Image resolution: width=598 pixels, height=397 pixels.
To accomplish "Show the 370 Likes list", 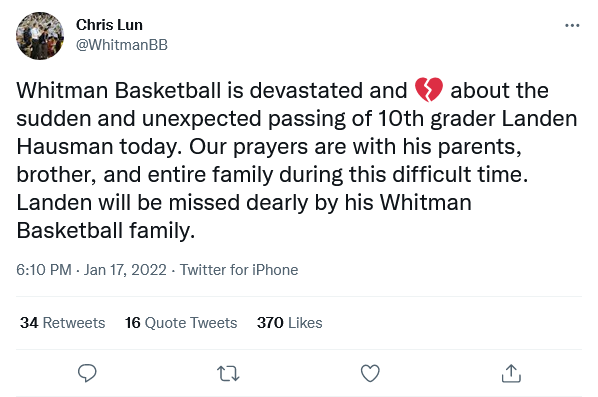I will 289,323.
